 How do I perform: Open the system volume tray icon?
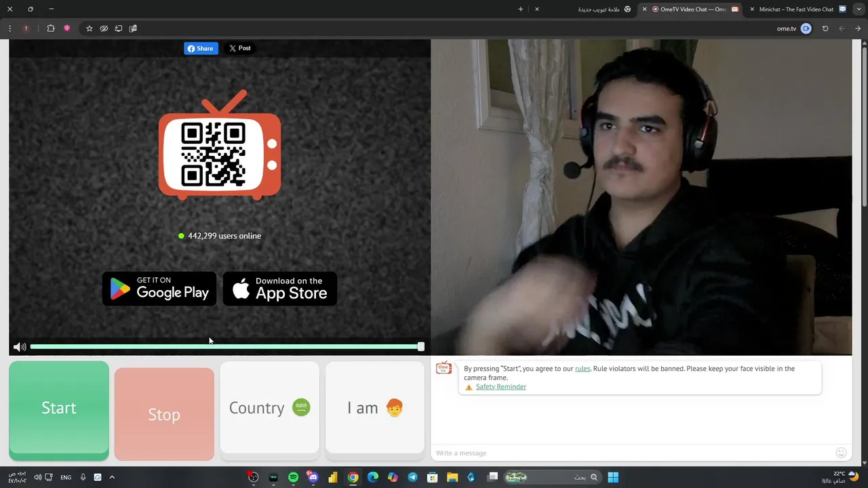pyautogui.click(x=37, y=477)
